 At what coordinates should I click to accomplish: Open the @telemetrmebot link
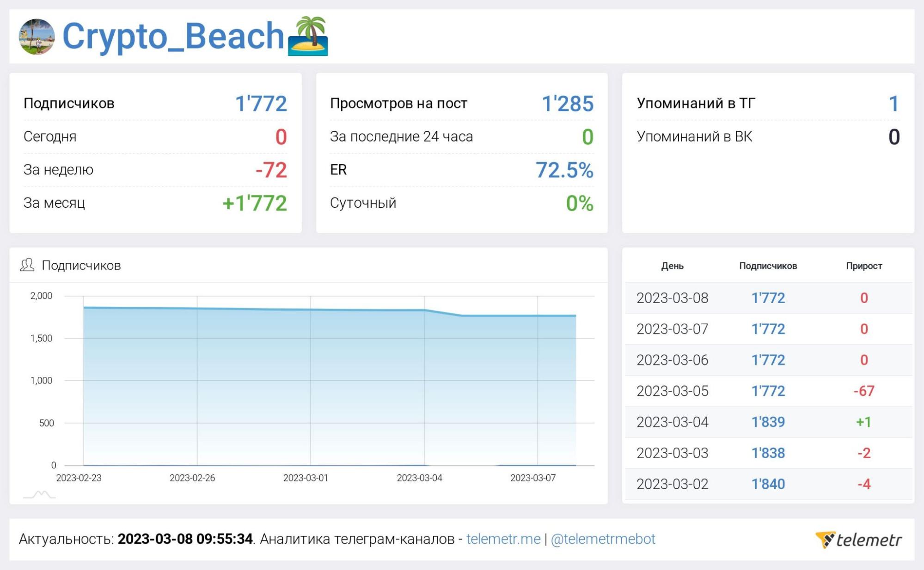pyautogui.click(x=603, y=539)
